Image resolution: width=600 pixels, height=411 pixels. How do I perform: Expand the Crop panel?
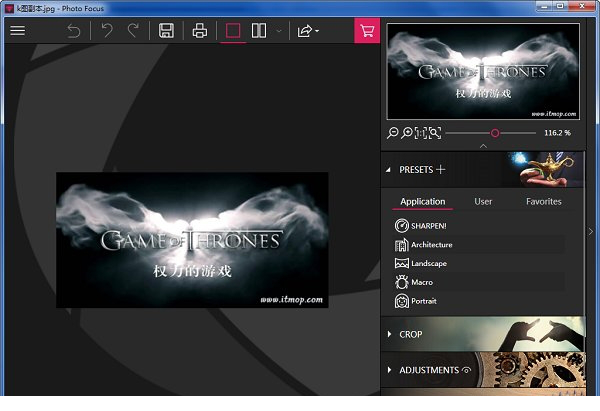410,334
